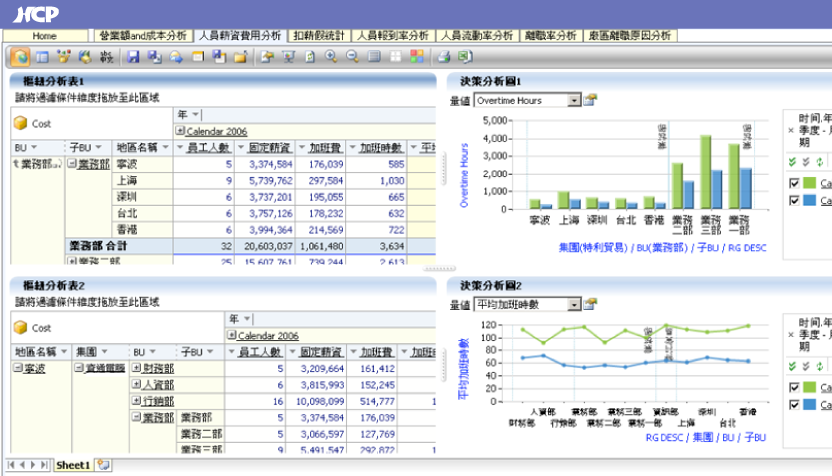832x476 pixels.
Task: Click the open folder icon in toolbar
Action: pyautogui.click(x=240, y=57)
